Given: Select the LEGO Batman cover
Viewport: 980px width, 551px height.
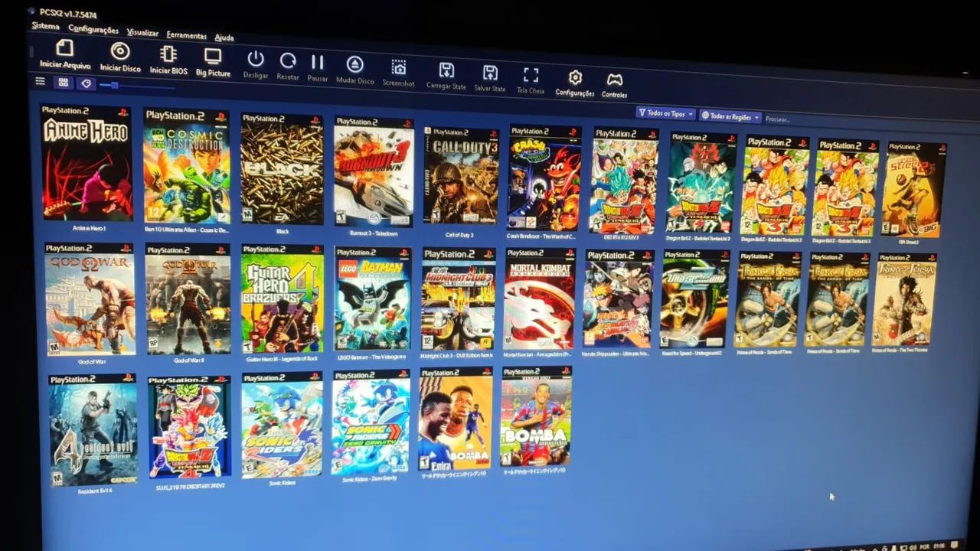Looking at the screenshot, I should [x=373, y=298].
